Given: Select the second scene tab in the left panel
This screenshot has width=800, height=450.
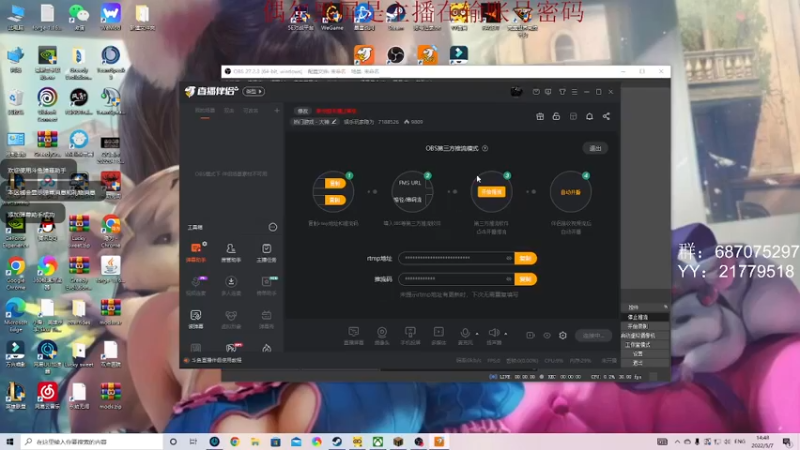Looking at the screenshot, I should (230, 111).
